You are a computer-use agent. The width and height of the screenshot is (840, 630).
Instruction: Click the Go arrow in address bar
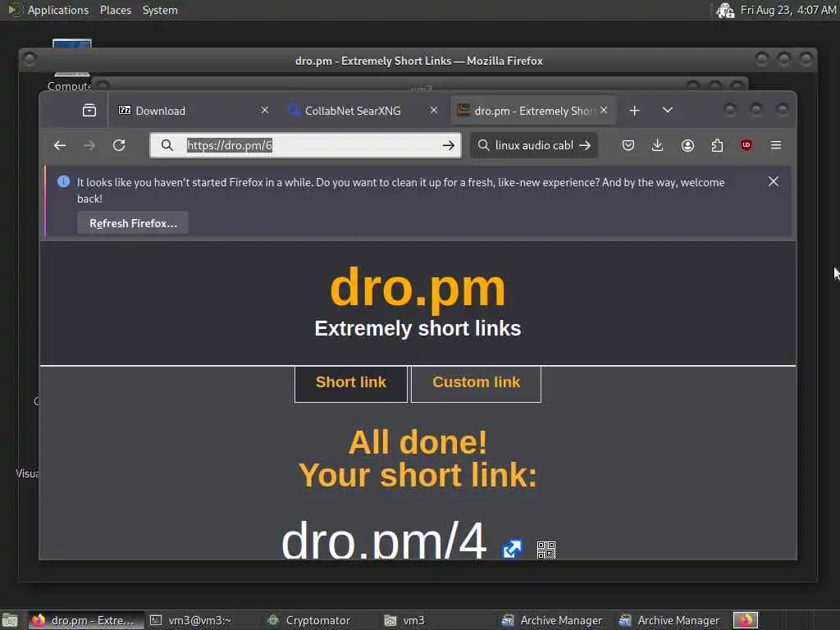point(449,145)
